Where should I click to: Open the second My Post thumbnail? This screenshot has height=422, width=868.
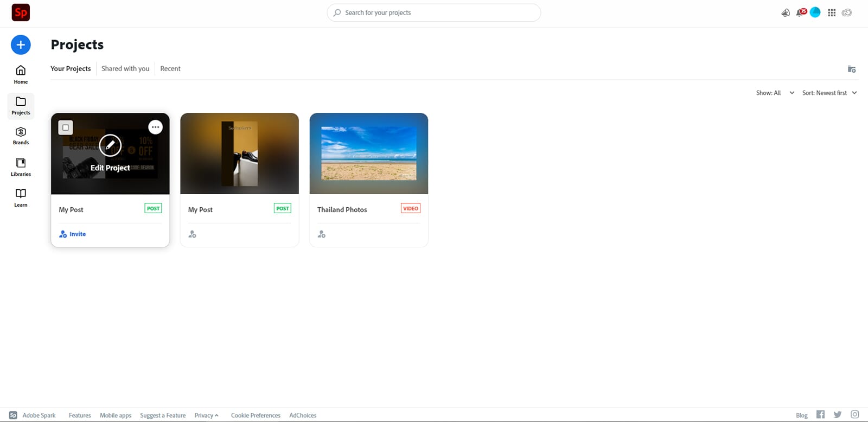click(239, 154)
